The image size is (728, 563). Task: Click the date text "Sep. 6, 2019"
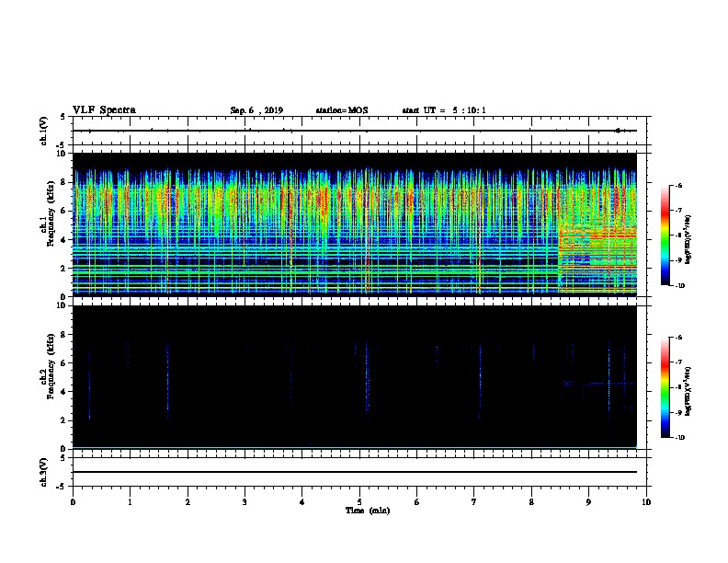[x=256, y=110]
